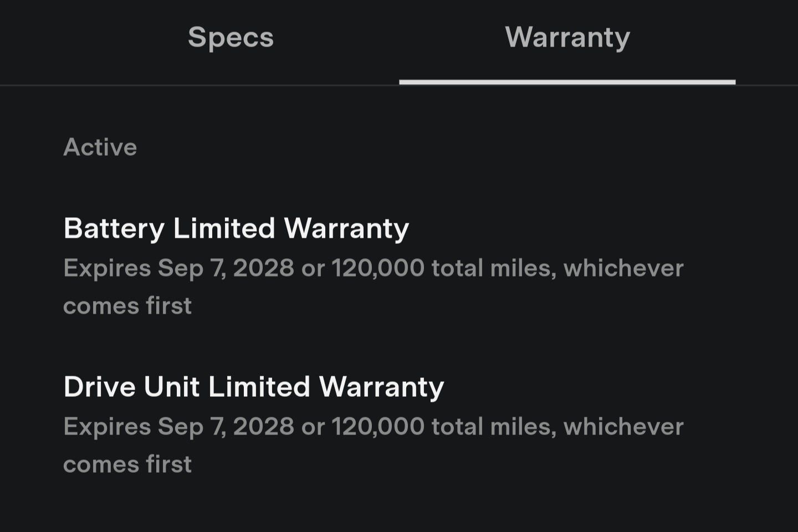Viewport: 798px width, 532px height.
Task: Click 'comes first' under Battery Limited Warranty
Action: click(x=127, y=306)
